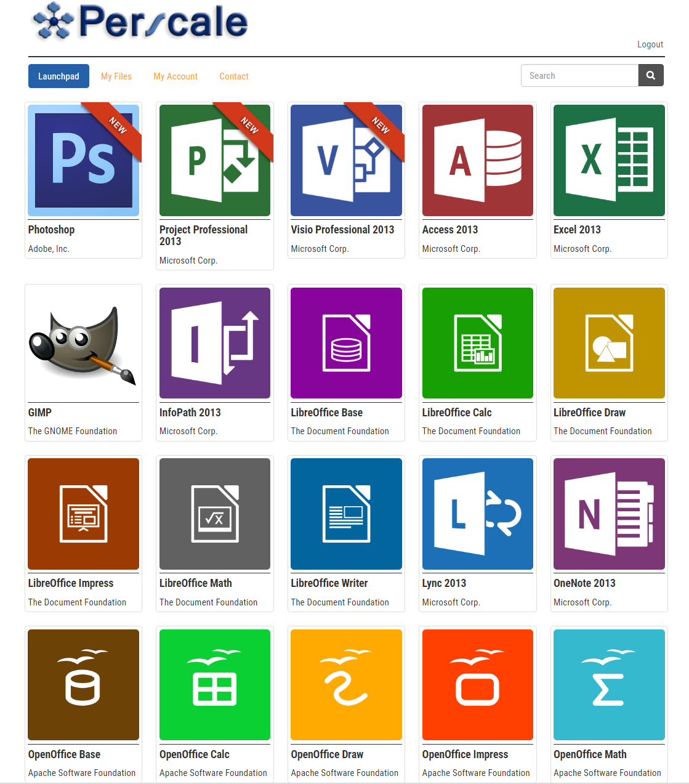Launch the Photoshop app icon
The height and width of the screenshot is (784, 689).
(84, 160)
